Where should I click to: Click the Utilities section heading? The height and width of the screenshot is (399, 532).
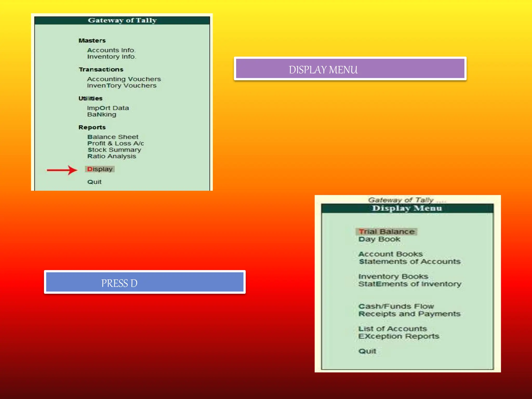[90, 98]
